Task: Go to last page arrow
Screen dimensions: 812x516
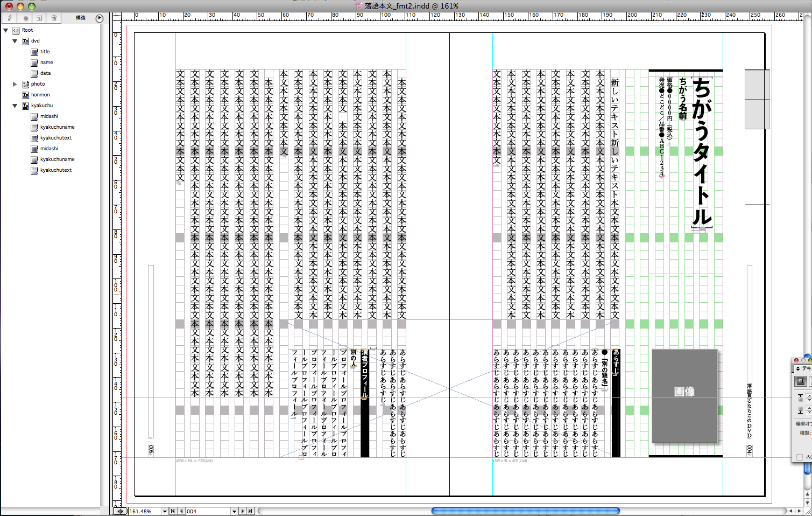Action: [x=250, y=511]
